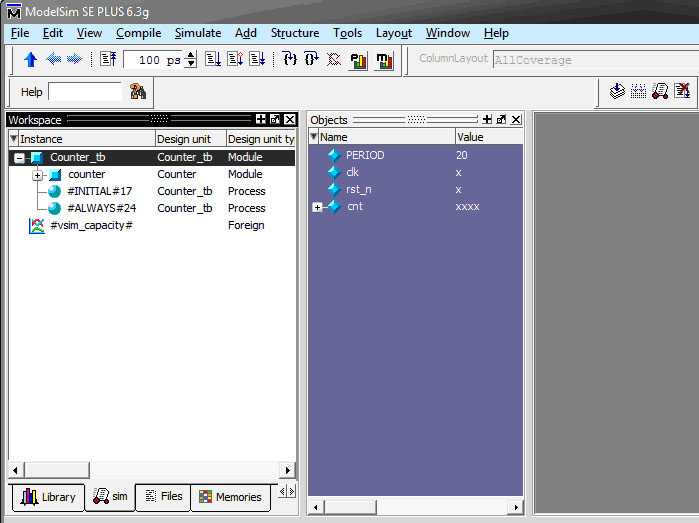Click the dotted grid toolbar icon
The width and height of the screenshot is (699, 523).
638,91
